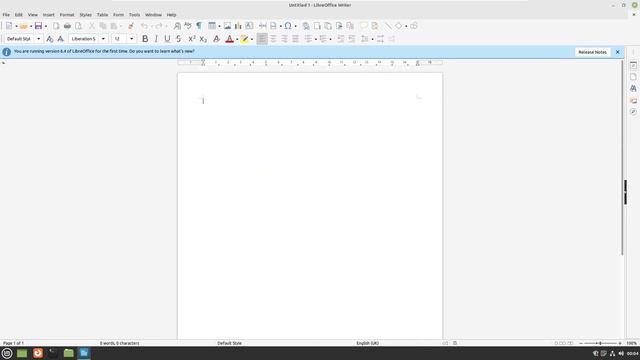Click the Insert Footnote icon

pos(317,26)
